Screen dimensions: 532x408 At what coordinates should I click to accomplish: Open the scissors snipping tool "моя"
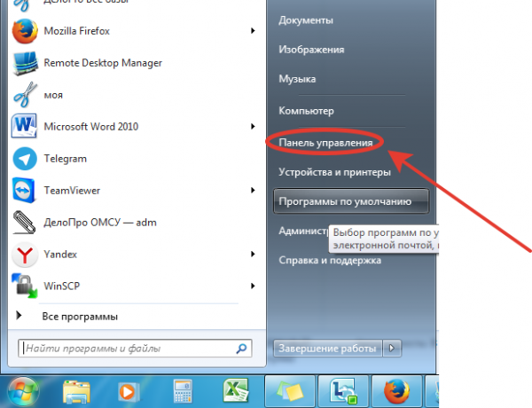25,95
